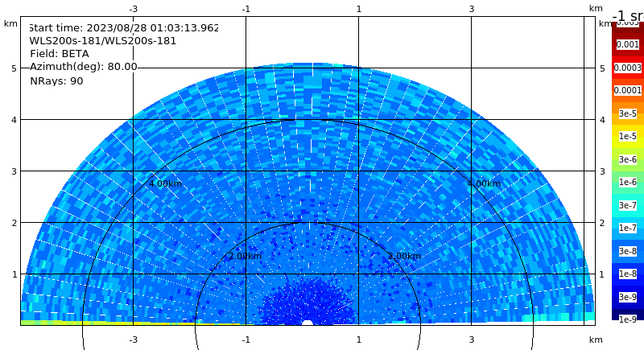Click the right axis tick label 5
The width and height of the screenshot is (644, 350).
602,68
